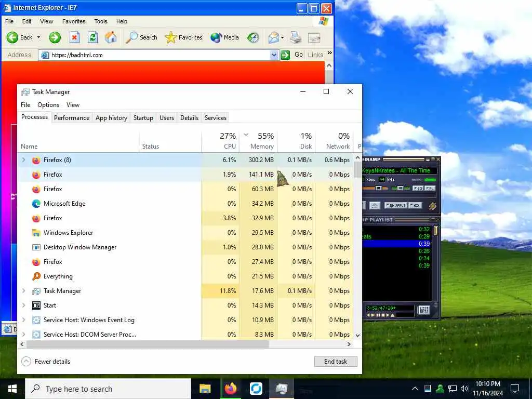Go to the Home page icon in IE
The height and width of the screenshot is (399, 532).
tap(111, 37)
